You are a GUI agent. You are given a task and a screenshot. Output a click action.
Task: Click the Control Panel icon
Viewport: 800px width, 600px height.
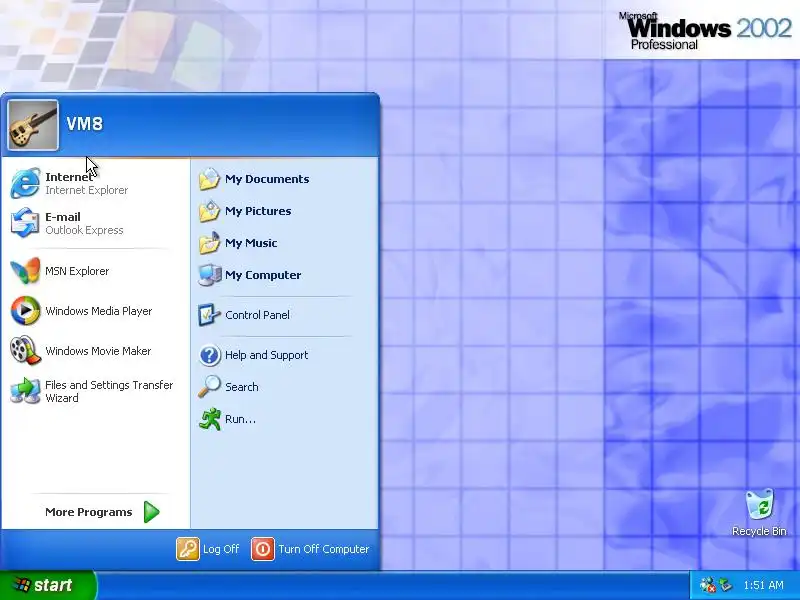(209, 315)
